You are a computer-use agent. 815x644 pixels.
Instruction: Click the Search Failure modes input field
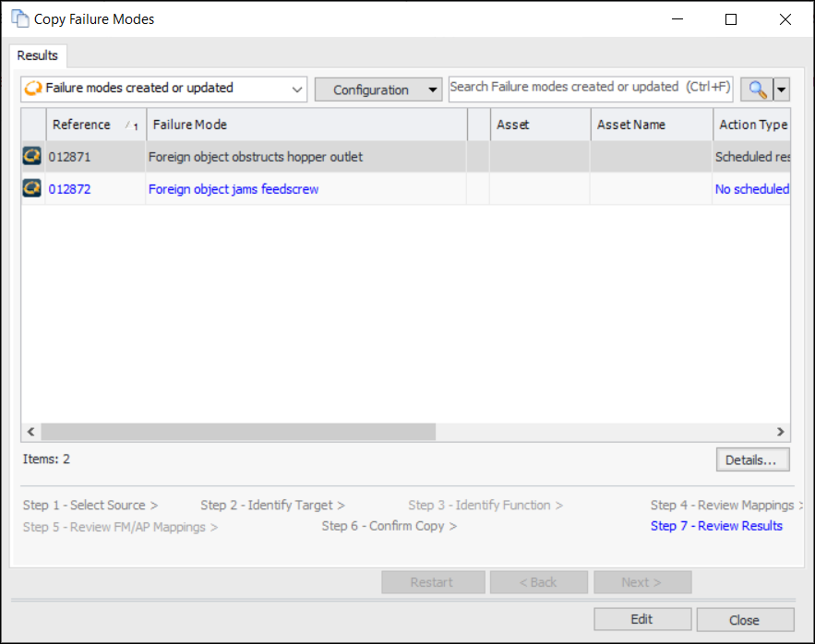click(x=591, y=89)
